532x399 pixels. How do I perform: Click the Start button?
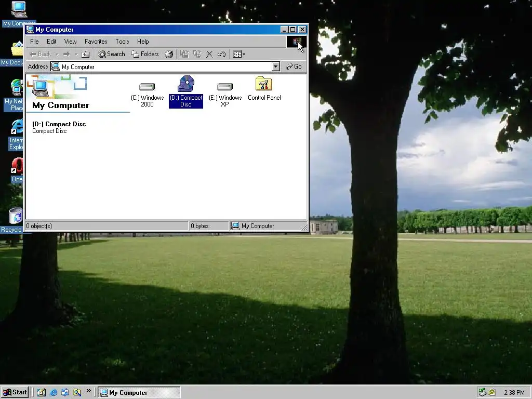(15, 392)
